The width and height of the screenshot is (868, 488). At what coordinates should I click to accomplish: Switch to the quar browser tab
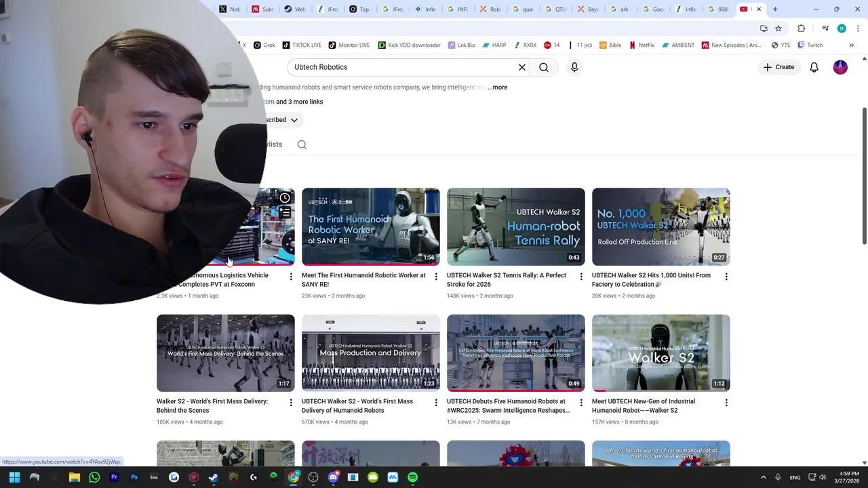pos(524,9)
